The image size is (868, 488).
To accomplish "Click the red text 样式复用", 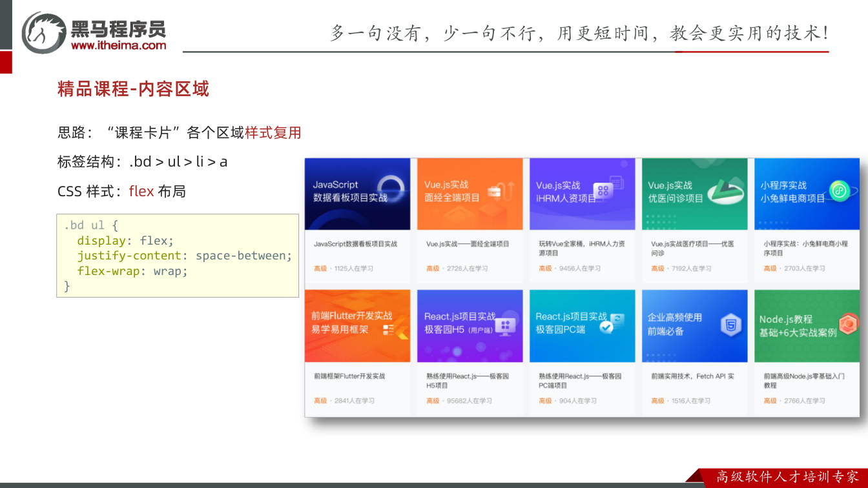I will pyautogui.click(x=273, y=133).
